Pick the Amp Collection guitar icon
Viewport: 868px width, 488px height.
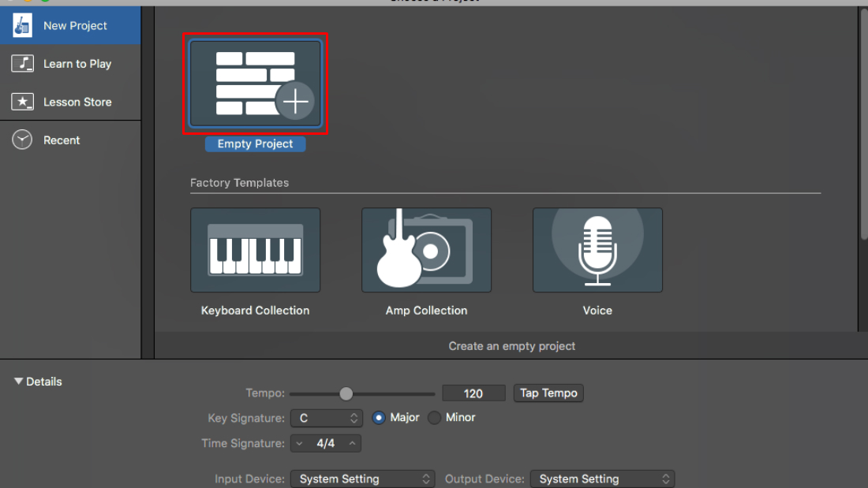pyautogui.click(x=426, y=250)
